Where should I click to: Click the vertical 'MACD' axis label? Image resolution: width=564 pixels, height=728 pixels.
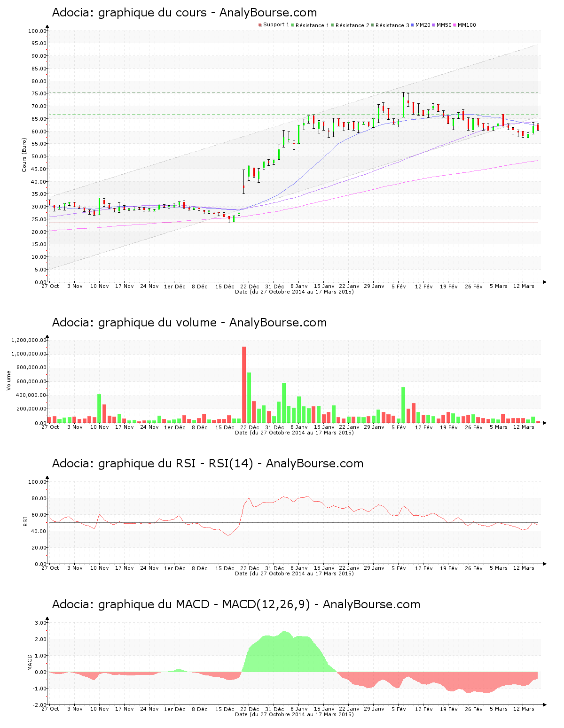[x=30, y=662]
